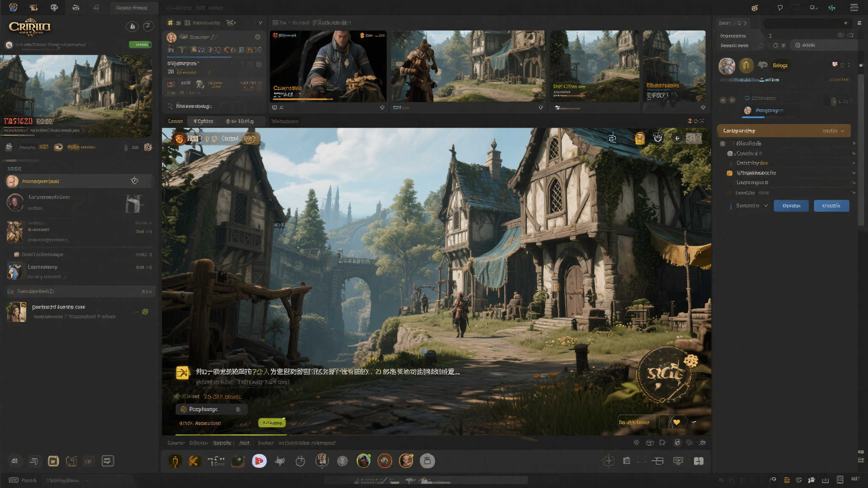
Task: Click the hamburger menu icon at top right
Action: tap(854, 8)
